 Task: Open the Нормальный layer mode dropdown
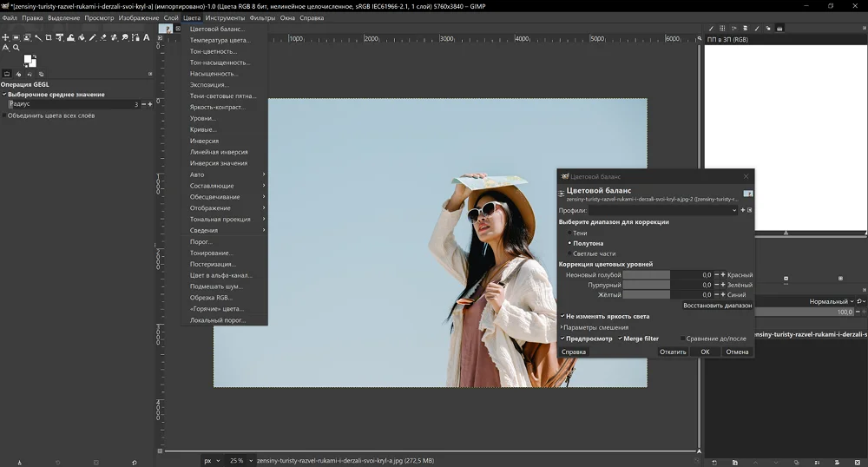click(829, 301)
